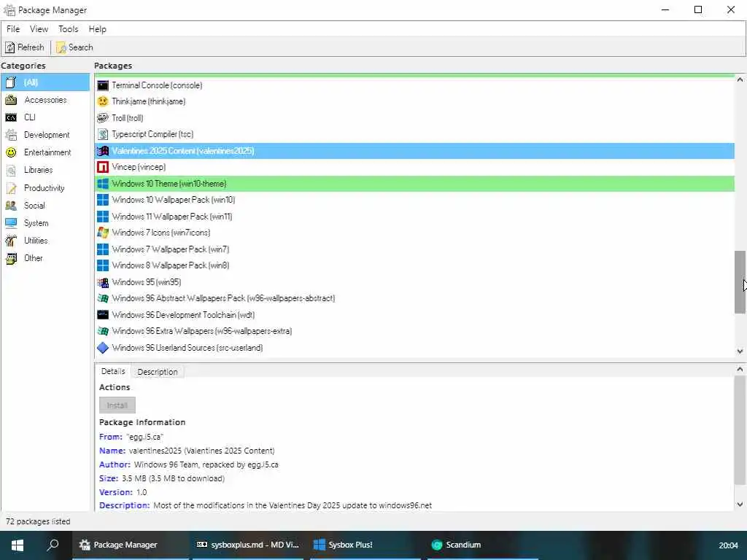Screen dimensions: 747x560
Task: Click the Troll face package icon
Action: click(x=102, y=117)
